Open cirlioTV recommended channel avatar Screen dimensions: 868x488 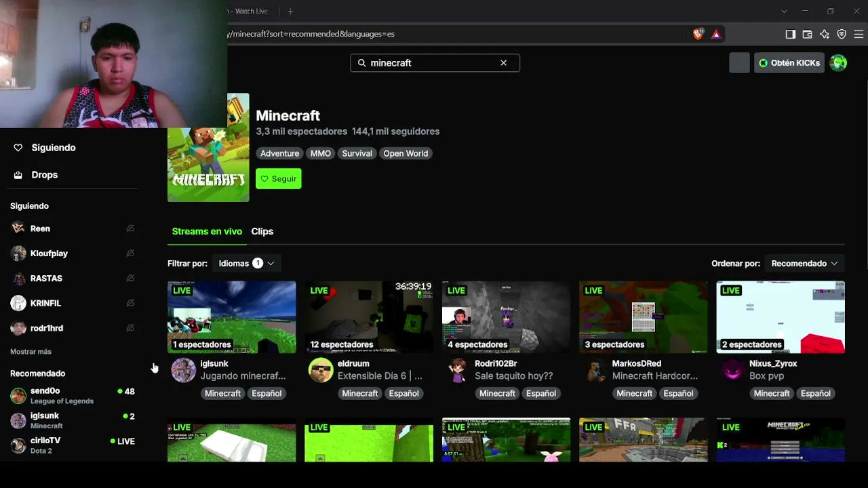click(18, 445)
